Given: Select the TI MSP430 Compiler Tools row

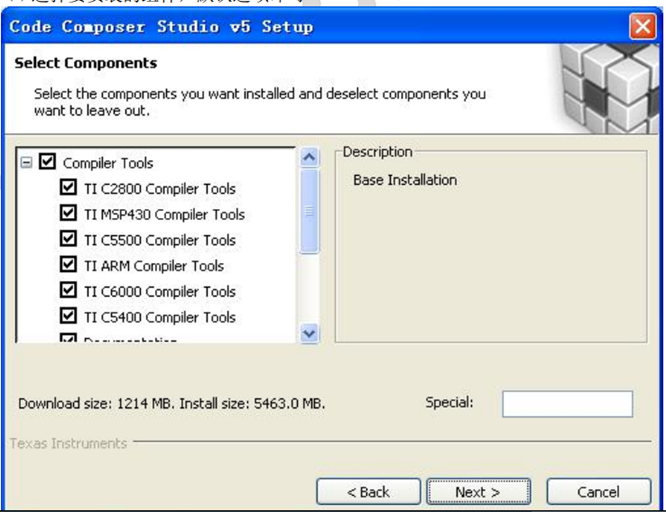Looking at the screenshot, I should click(x=164, y=215).
